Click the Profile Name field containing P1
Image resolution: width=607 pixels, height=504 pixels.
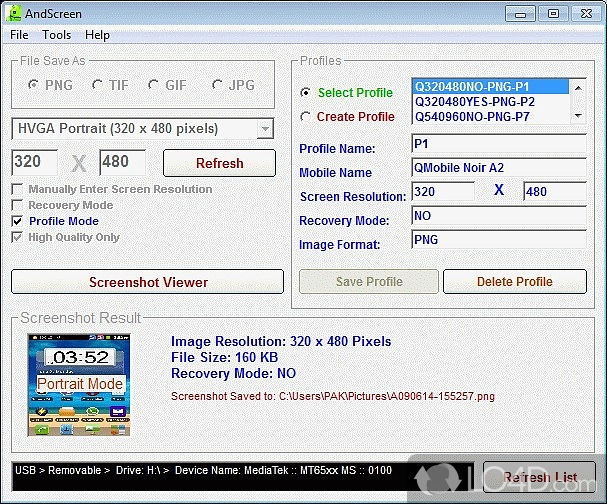(499, 144)
